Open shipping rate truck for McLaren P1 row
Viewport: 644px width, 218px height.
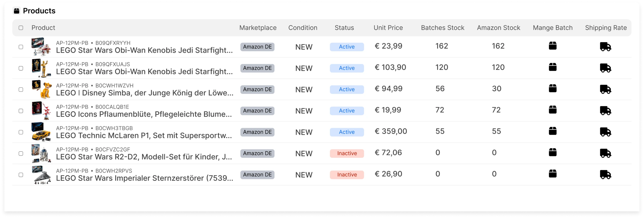pos(605,132)
